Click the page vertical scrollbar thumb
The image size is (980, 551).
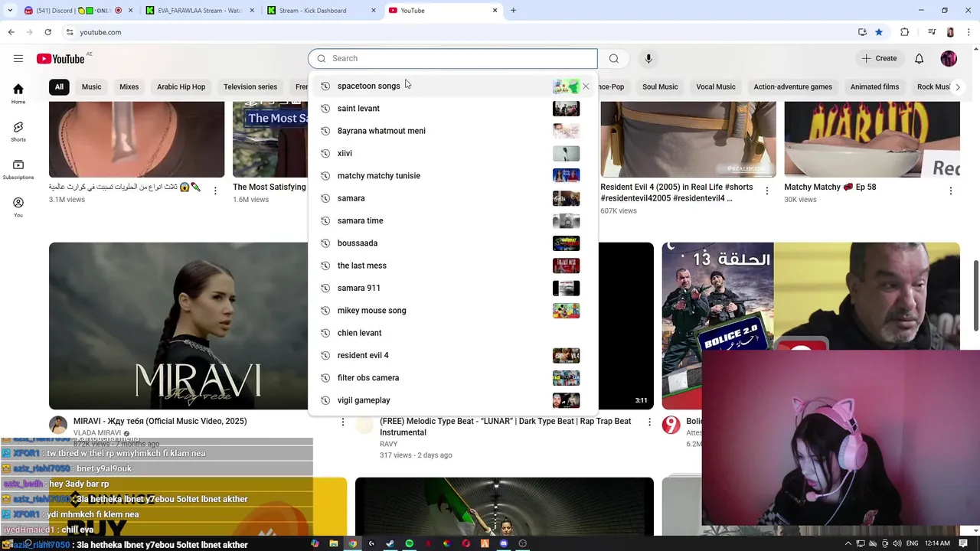[x=975, y=295]
